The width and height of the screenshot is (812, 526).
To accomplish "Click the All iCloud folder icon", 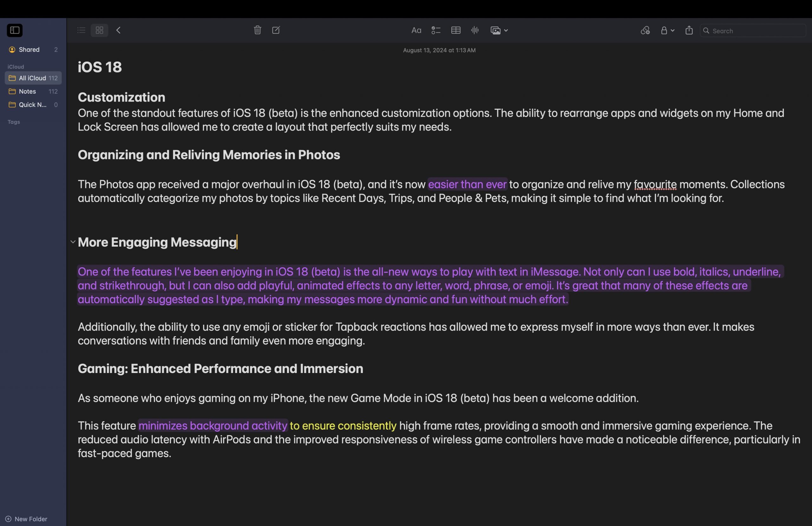I will pos(12,78).
